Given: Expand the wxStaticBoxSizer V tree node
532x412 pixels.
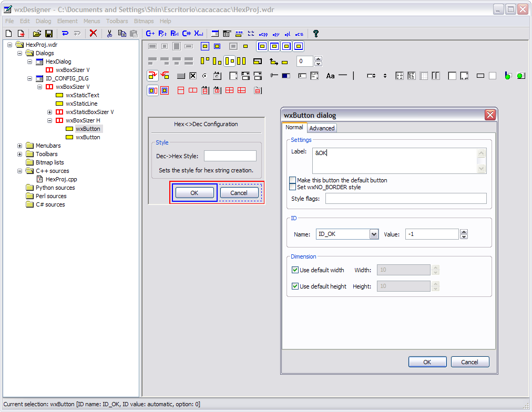Looking at the screenshot, I should pos(49,112).
